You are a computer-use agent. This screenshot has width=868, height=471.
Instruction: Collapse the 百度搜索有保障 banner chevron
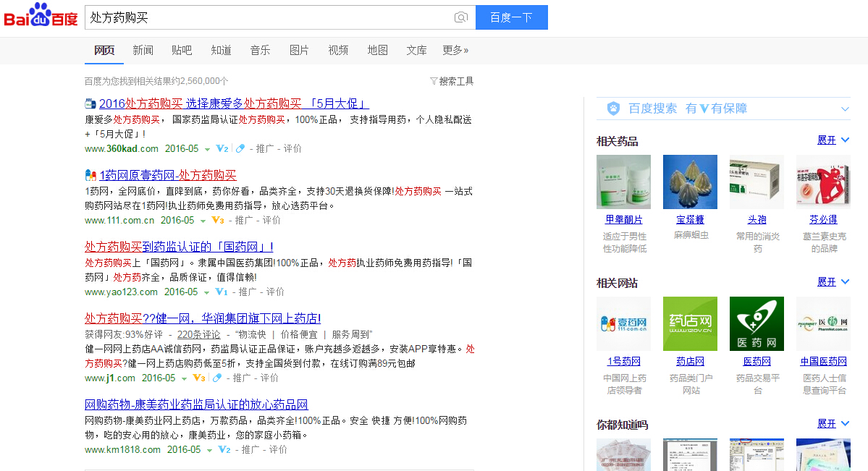pos(844,108)
